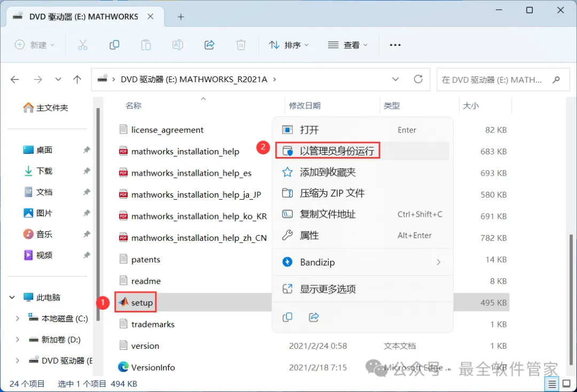The width and height of the screenshot is (577, 392).
Task: Unpin 文档 from quick access
Action: coord(87,192)
